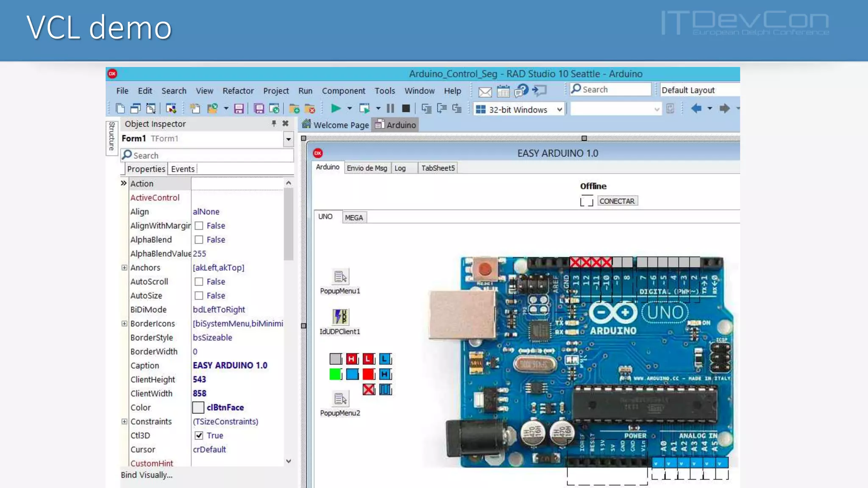
Task: Open the 32-bit Windows platform dropdown
Action: coord(559,109)
